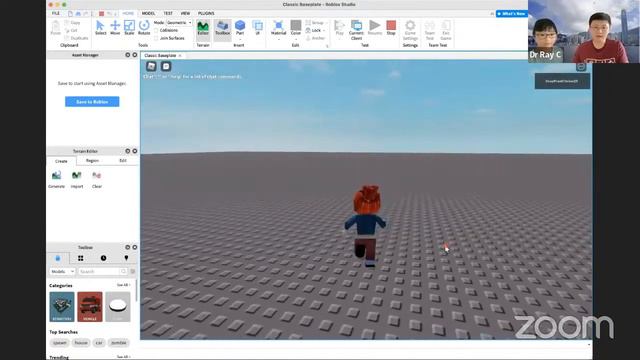Viewport: 640px width, 360px height.
Task: Open the Toolbox Marketplace tab
Action: pos(58,258)
